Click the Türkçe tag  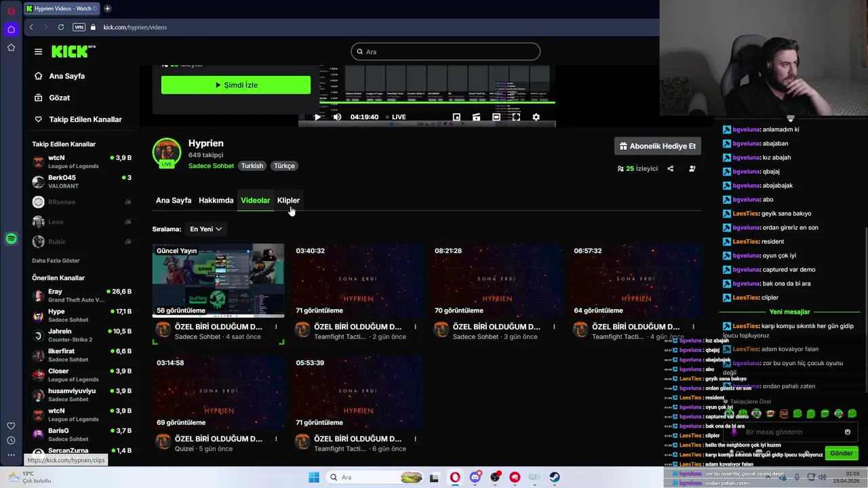pyautogui.click(x=284, y=166)
